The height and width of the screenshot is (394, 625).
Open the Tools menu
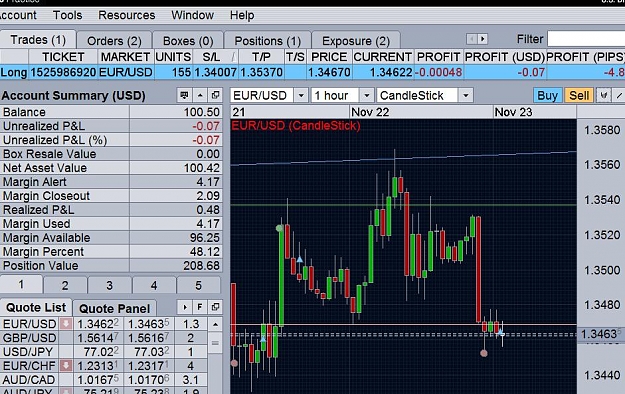[x=67, y=15]
